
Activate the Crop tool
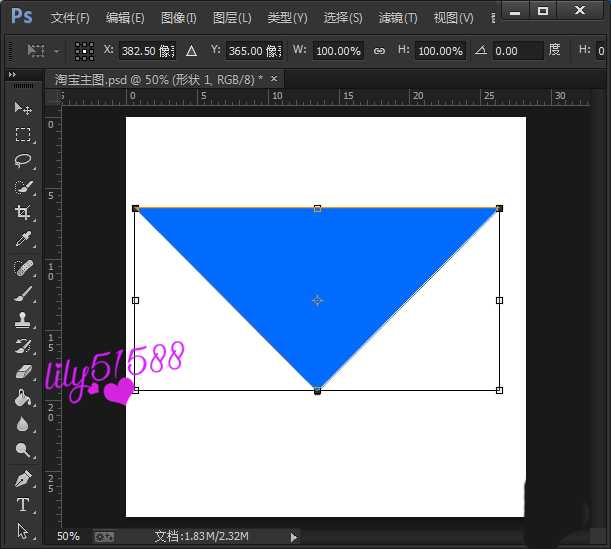tap(23, 213)
